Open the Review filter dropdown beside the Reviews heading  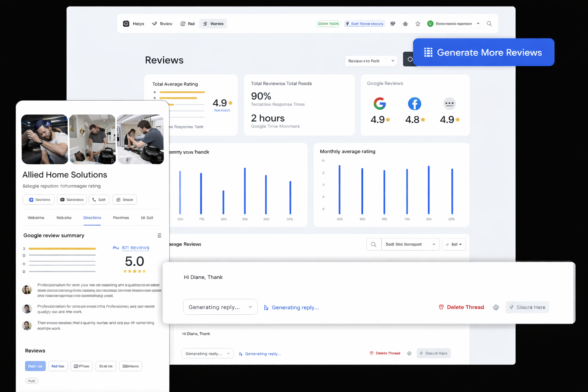click(371, 61)
